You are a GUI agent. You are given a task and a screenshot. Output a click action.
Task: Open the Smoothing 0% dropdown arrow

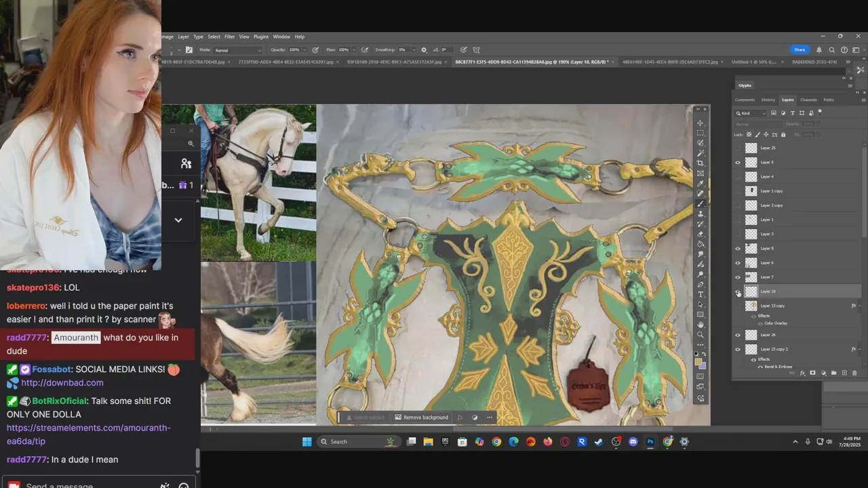click(414, 49)
